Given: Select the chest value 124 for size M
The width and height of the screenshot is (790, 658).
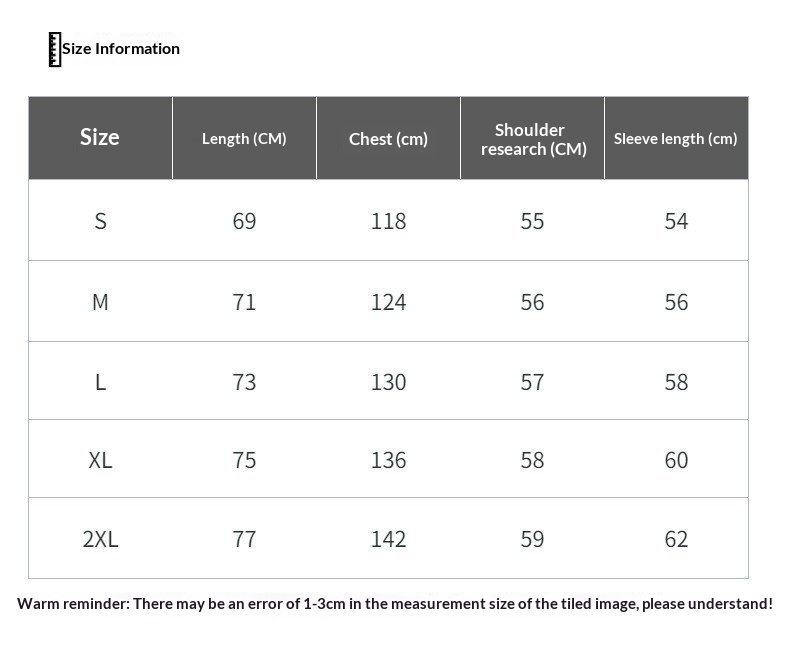Looking at the screenshot, I should (388, 302).
